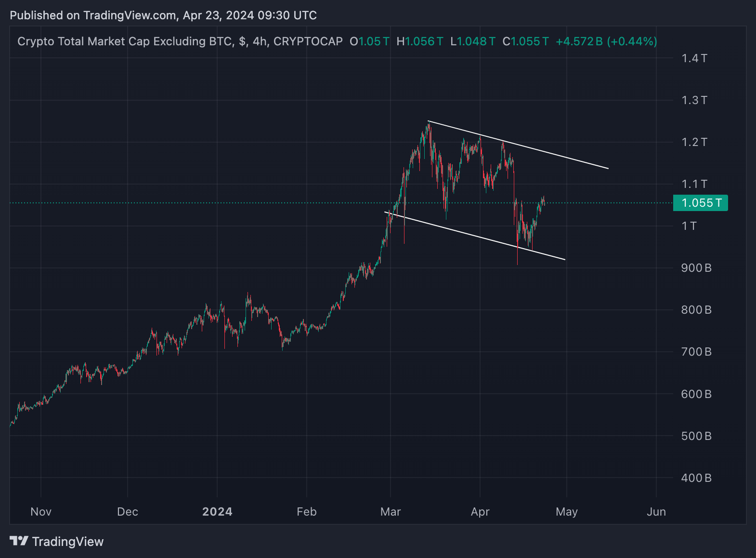This screenshot has width=756, height=558.
Task: Click the 1.4 T price axis label
Action: pyautogui.click(x=694, y=58)
